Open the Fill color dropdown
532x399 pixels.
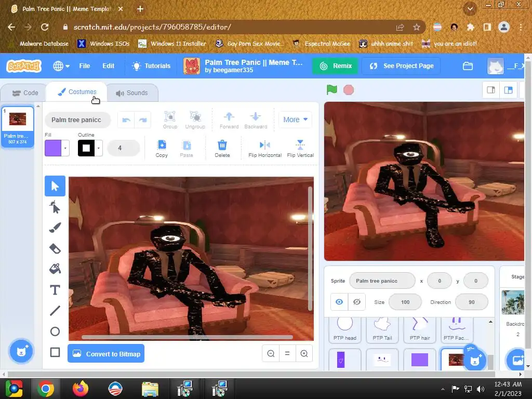(x=65, y=148)
